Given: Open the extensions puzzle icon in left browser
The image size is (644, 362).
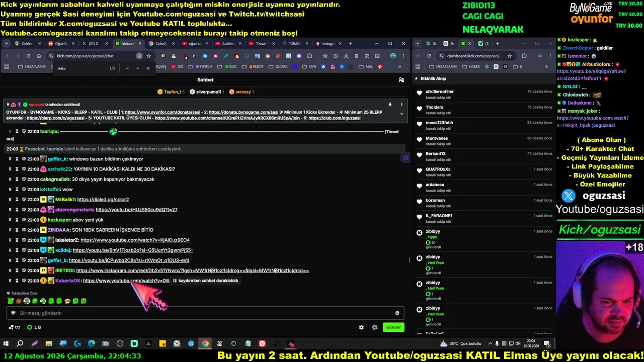Looking at the screenshot, I should coord(309,56).
